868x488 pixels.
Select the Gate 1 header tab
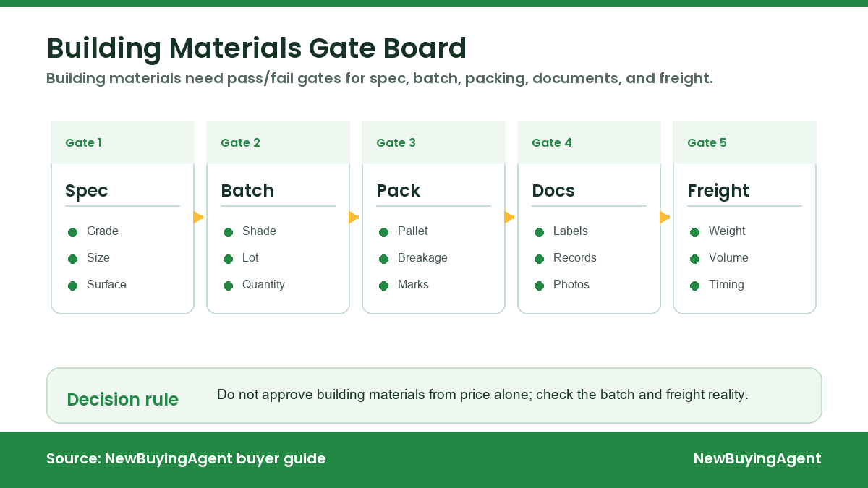point(123,142)
